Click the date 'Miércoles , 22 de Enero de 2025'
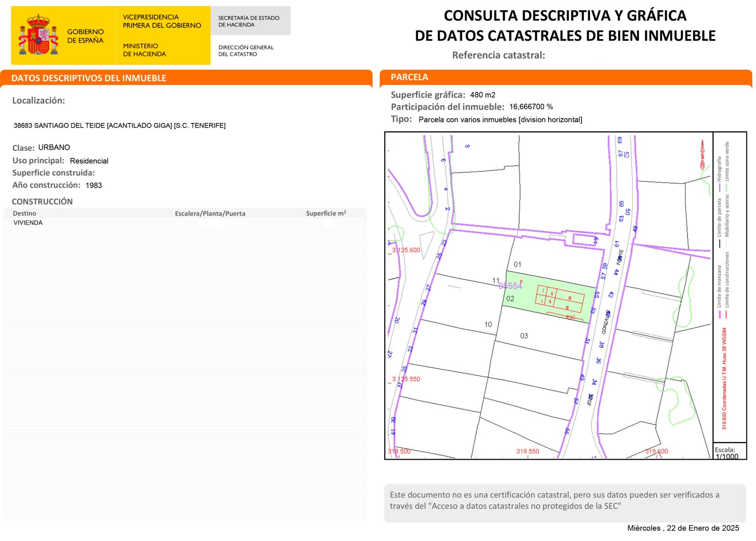756x541 pixels. click(683, 528)
